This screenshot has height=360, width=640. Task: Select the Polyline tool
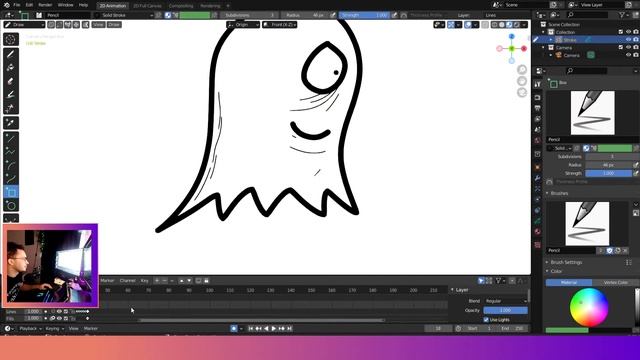pyautogui.click(x=11, y=152)
